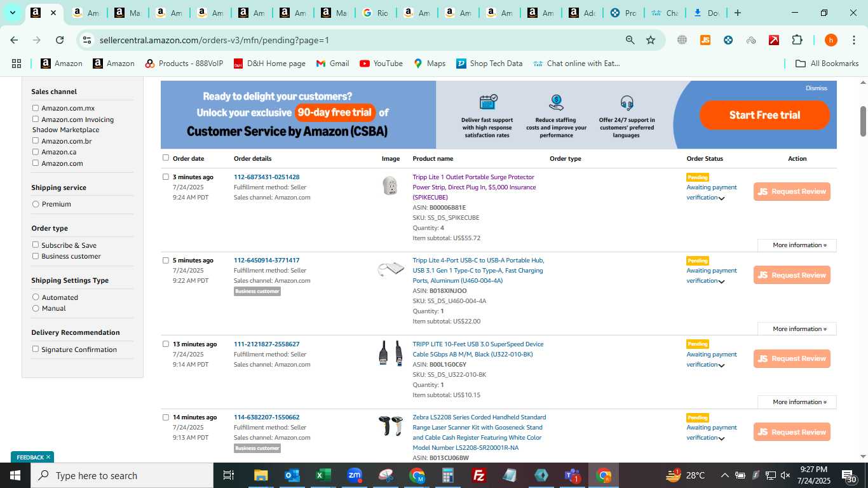
Task: Go back to the previous page
Action: (14, 40)
